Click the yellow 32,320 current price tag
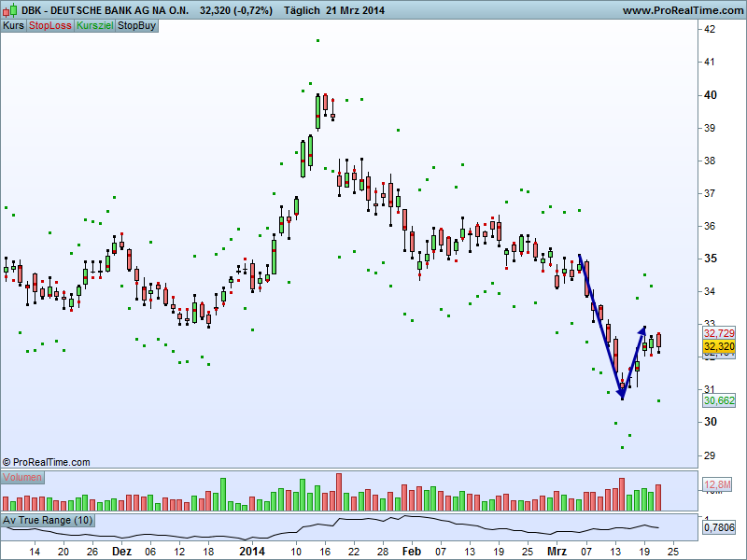Screen dimensions: 747x560 [719, 346]
